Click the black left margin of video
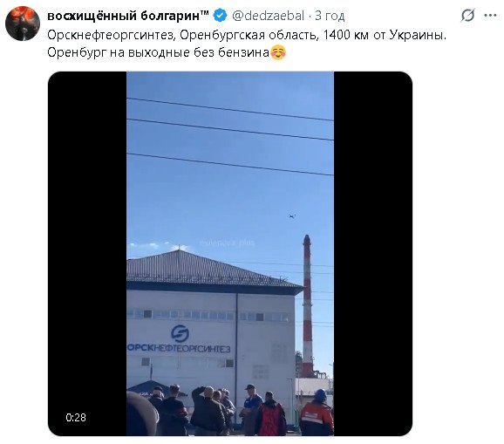Viewport: 504px width, 444px height. point(87,253)
